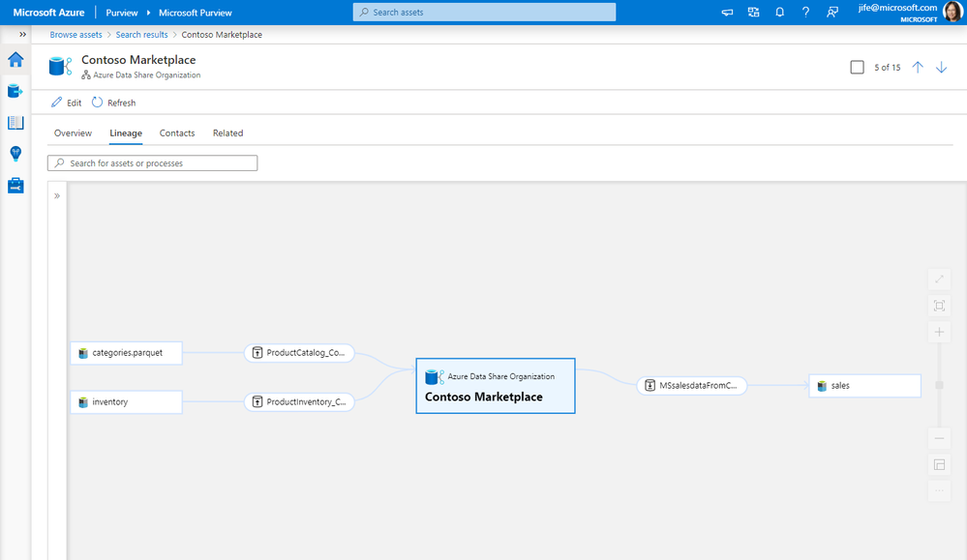The image size is (967, 560).
Task: Select the Contoso Marketplace center node
Action: [x=496, y=386]
